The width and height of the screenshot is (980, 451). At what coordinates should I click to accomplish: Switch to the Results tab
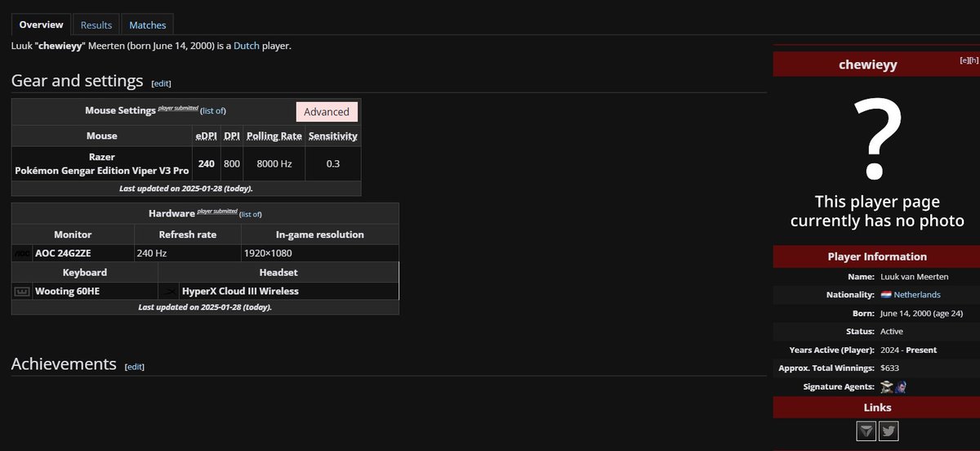point(96,25)
